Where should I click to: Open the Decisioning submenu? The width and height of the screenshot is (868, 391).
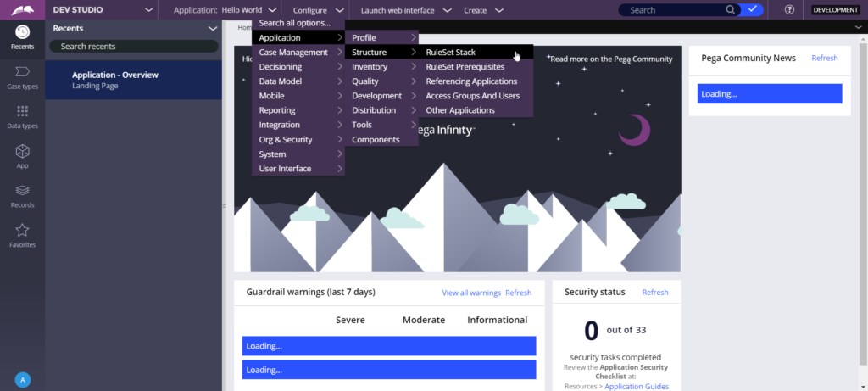298,66
